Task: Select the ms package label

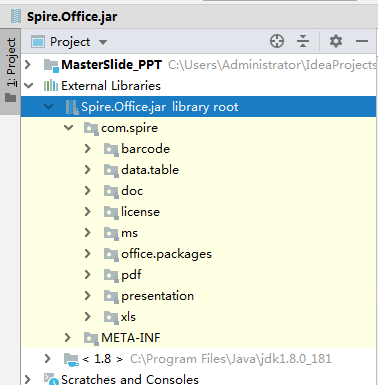Action: tap(129, 233)
